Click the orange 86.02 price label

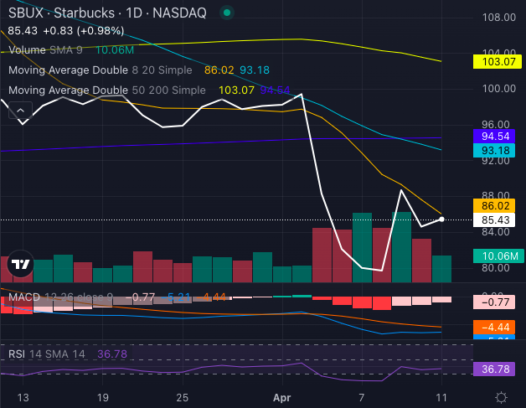click(494, 206)
